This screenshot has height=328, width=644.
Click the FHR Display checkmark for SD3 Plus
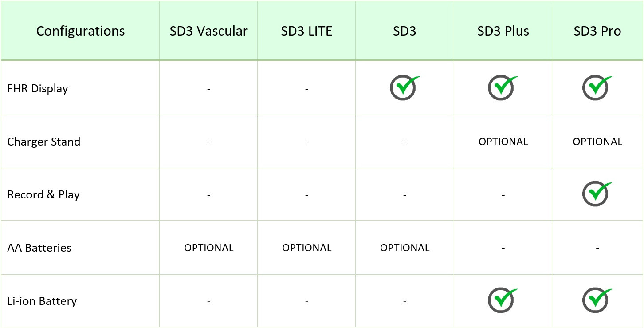(503, 87)
